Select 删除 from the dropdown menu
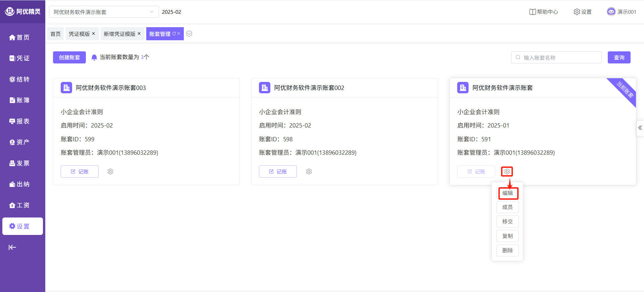The width and height of the screenshot is (644, 292). tap(507, 250)
